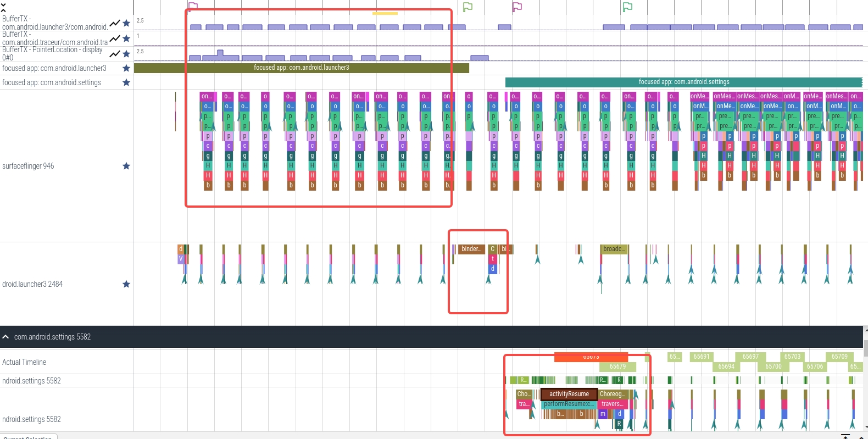
Task: Click the BufferTX com.android.traceur track name
Action: click(55, 38)
